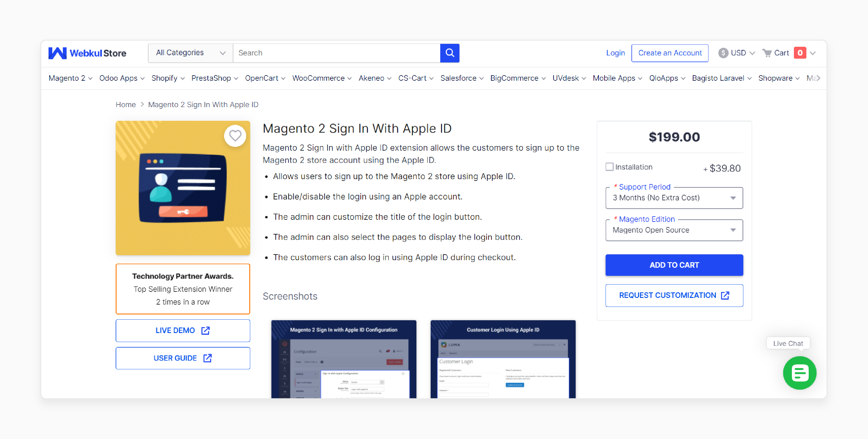The width and height of the screenshot is (868, 439).
Task: Go to Home breadcrumb link
Action: click(x=125, y=105)
